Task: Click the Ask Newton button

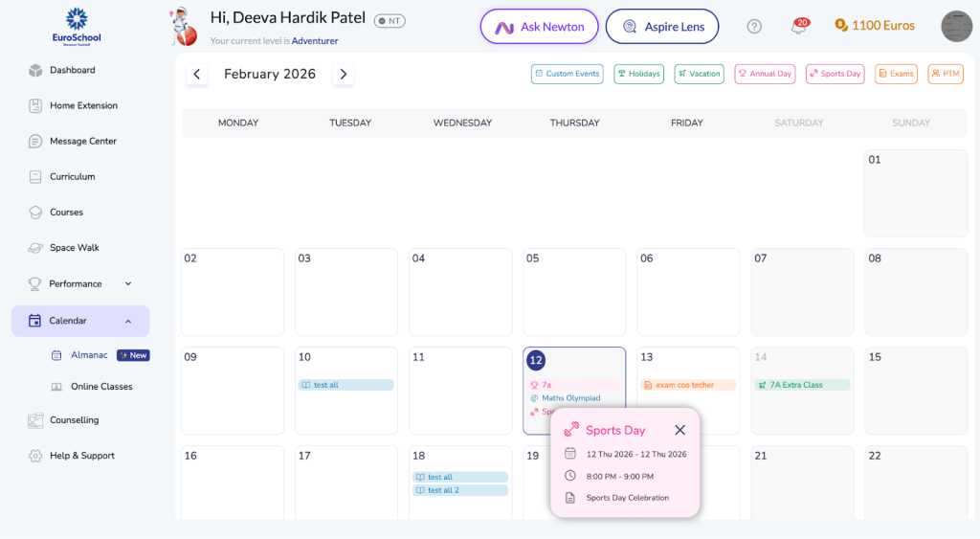Action: [x=539, y=27]
